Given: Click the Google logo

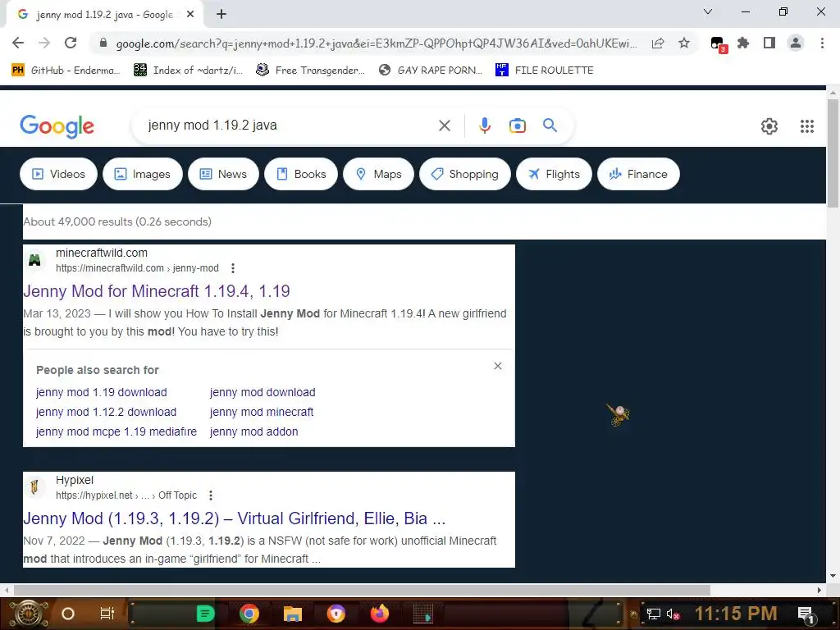Looking at the screenshot, I should coord(57,126).
